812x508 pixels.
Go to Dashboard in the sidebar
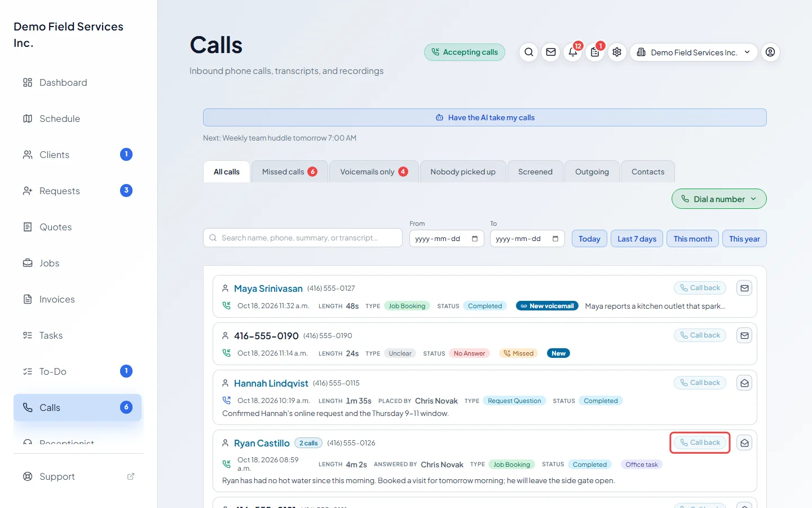(x=78, y=82)
